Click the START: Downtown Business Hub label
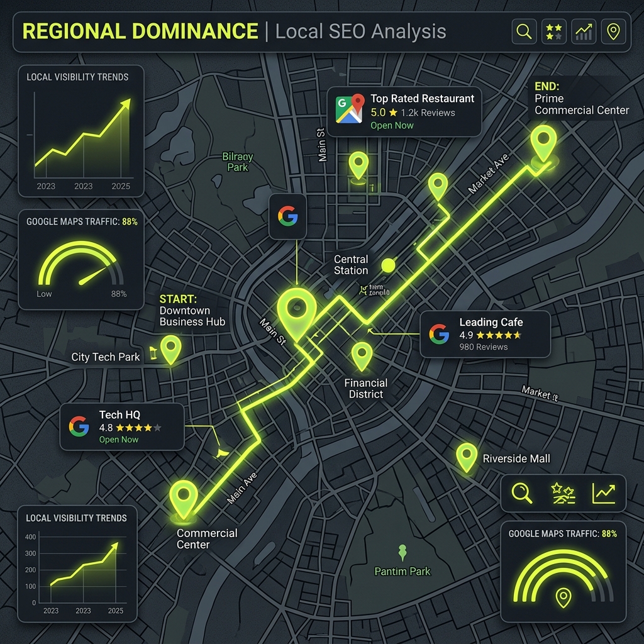Image resolution: width=644 pixels, height=644 pixels. pyautogui.click(x=192, y=311)
